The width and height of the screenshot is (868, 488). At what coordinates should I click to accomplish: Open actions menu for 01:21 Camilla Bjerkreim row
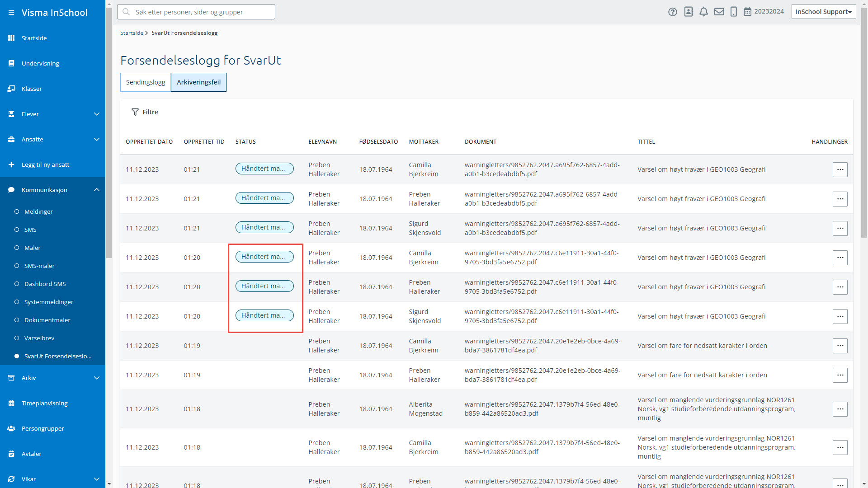(840, 169)
